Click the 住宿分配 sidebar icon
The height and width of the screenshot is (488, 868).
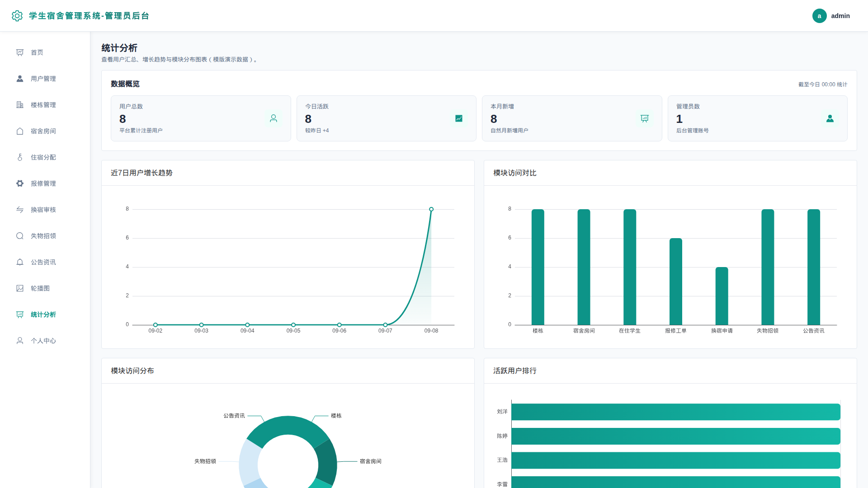[20, 157]
